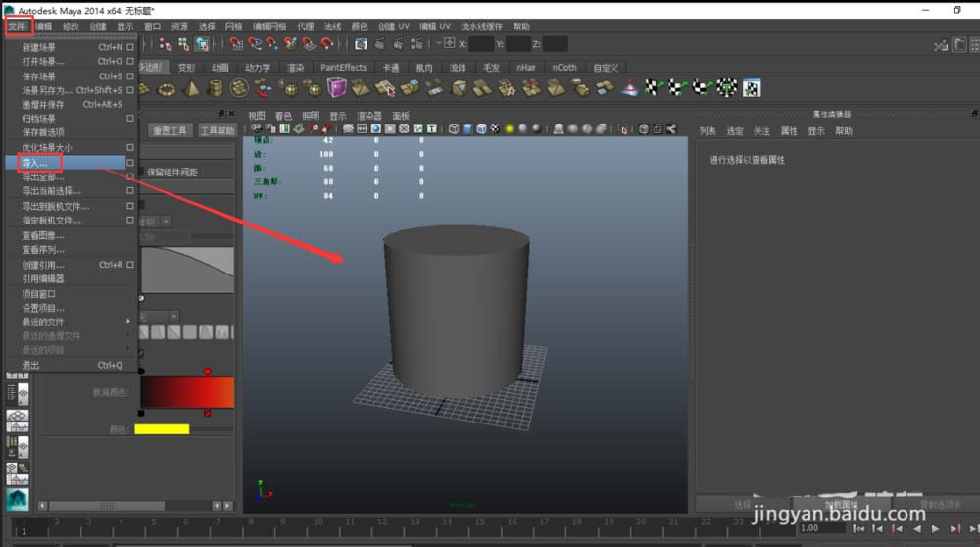Click the yellow use all lights icon
The image size is (980, 547).
[x=509, y=128]
